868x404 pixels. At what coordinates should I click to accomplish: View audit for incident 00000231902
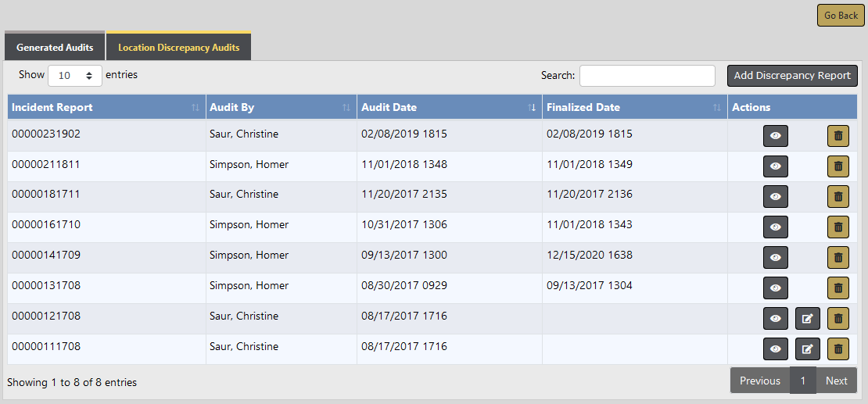click(775, 136)
